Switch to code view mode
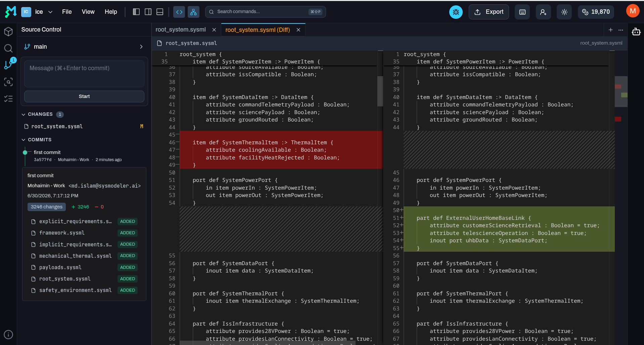 [179, 12]
